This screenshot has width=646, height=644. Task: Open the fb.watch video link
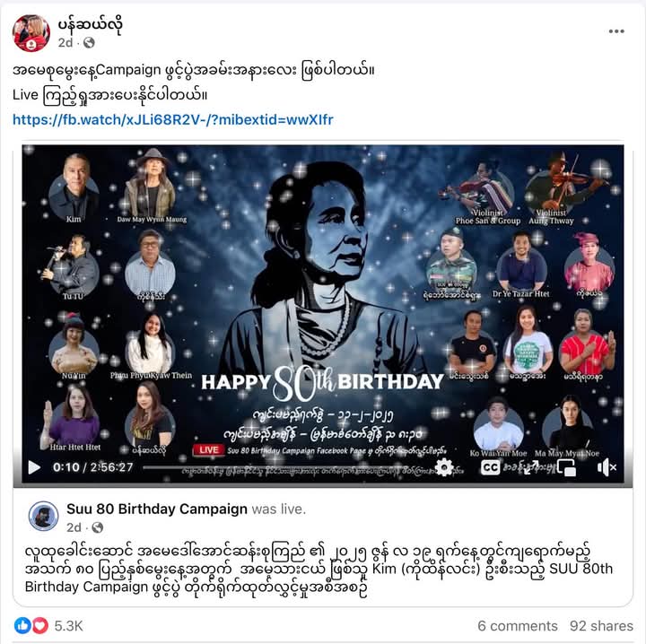click(x=173, y=120)
